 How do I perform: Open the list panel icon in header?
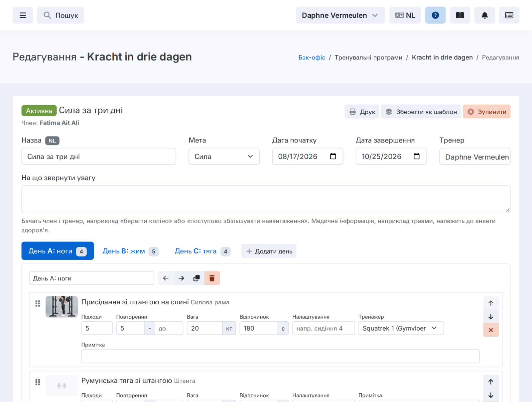pyautogui.click(x=509, y=15)
